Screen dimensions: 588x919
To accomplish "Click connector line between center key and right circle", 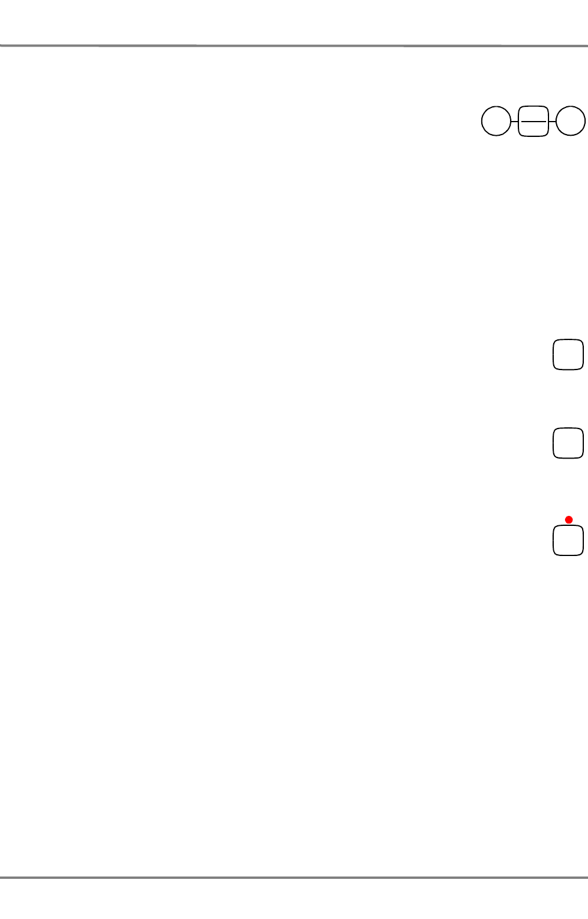I will (553, 121).
